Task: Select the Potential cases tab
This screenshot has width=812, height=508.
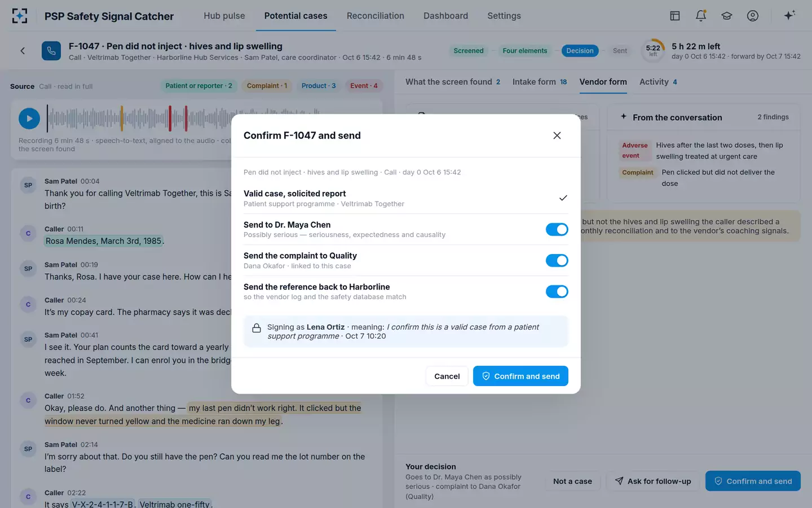Action: point(296,16)
